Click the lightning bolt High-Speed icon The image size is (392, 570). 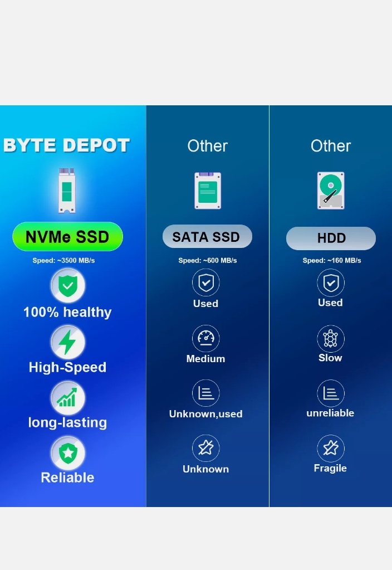pos(68,342)
